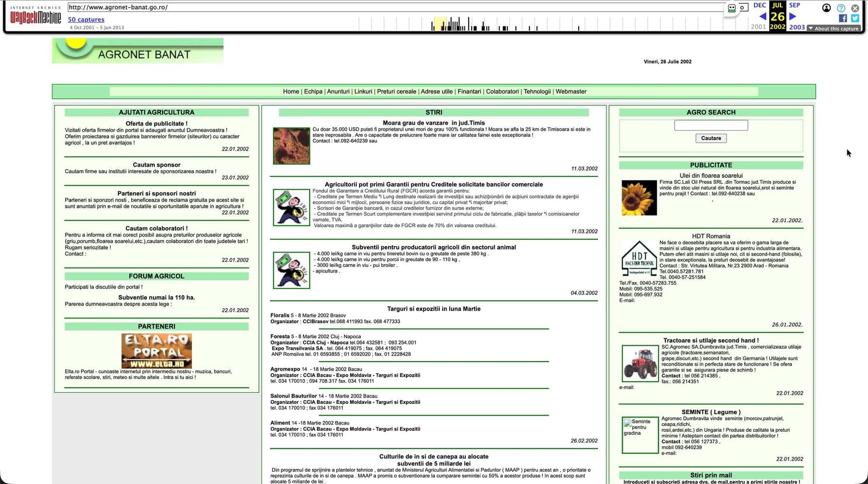868x484 pixels.
Task: Jump to the DEC previous month capture
Action: (x=759, y=5)
